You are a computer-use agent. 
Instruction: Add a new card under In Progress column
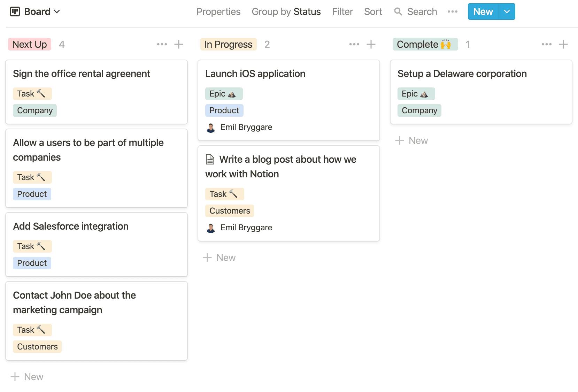pyautogui.click(x=219, y=258)
